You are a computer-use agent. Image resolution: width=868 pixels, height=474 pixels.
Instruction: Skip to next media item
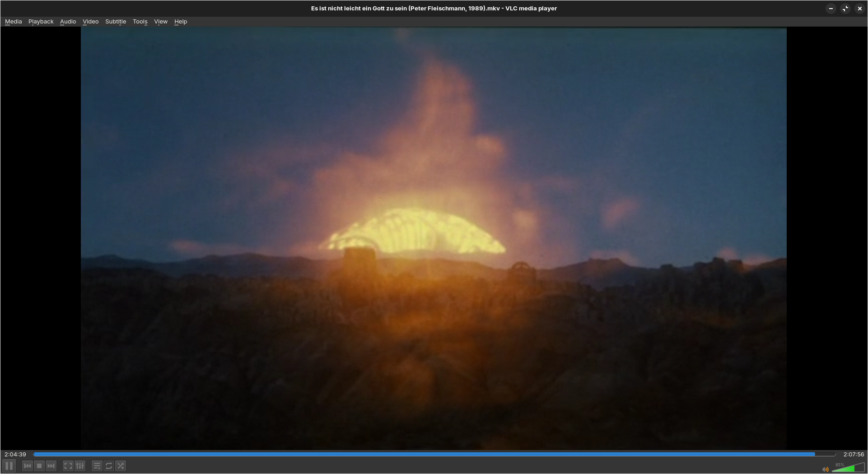click(x=51, y=466)
